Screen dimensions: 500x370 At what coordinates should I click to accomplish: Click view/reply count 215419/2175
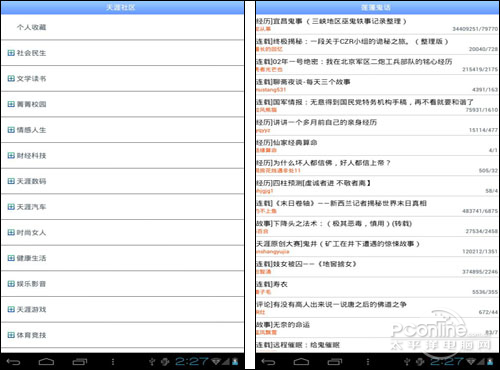click(x=480, y=69)
